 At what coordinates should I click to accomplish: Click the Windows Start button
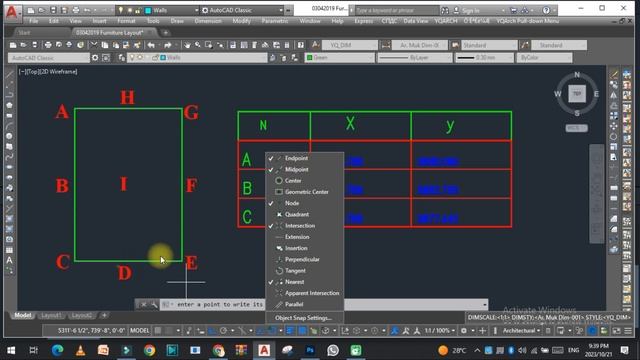tap(11, 350)
